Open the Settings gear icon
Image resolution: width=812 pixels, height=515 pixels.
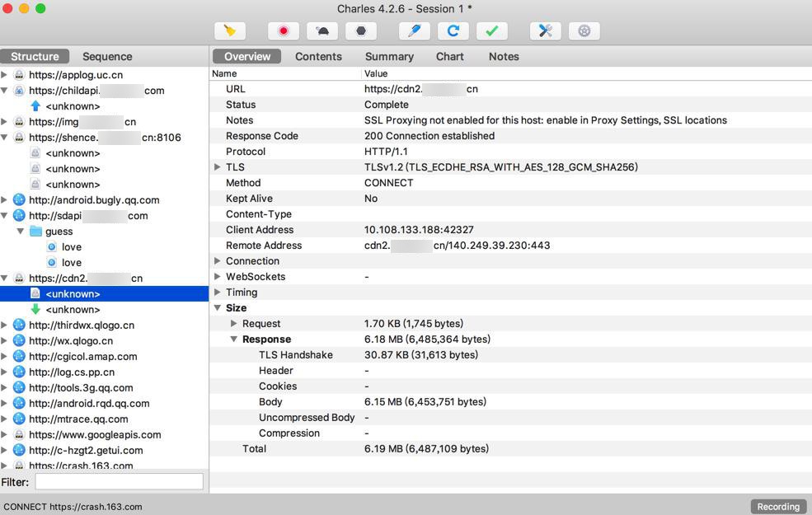pyautogui.click(x=584, y=31)
